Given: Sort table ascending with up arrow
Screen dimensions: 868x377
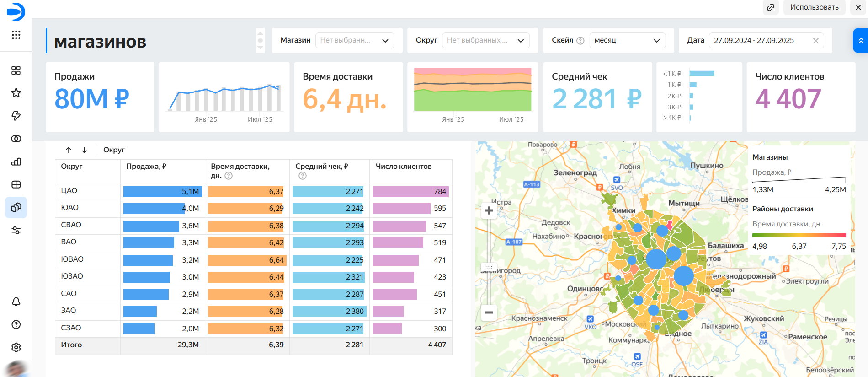Looking at the screenshot, I should pos(69,150).
